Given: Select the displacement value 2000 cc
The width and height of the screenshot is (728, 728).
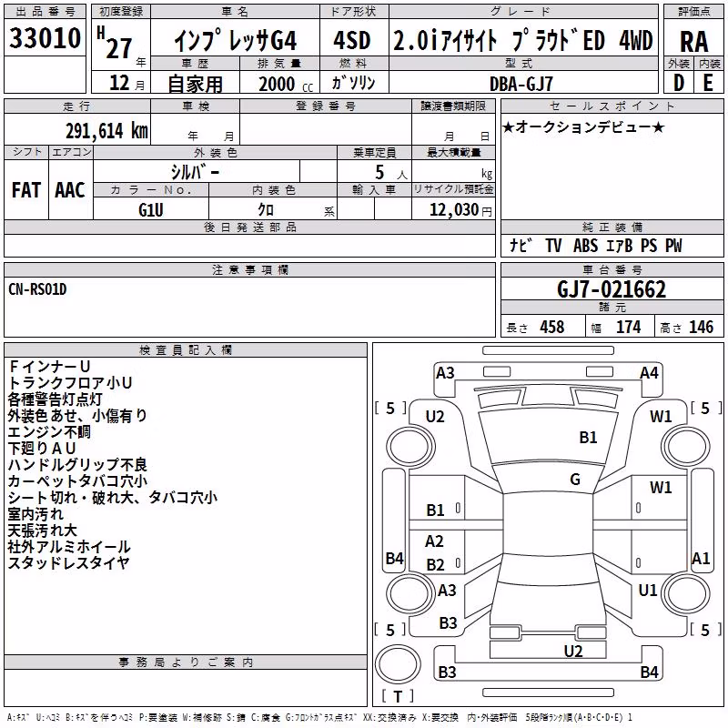Looking at the screenshot, I should [286, 84].
